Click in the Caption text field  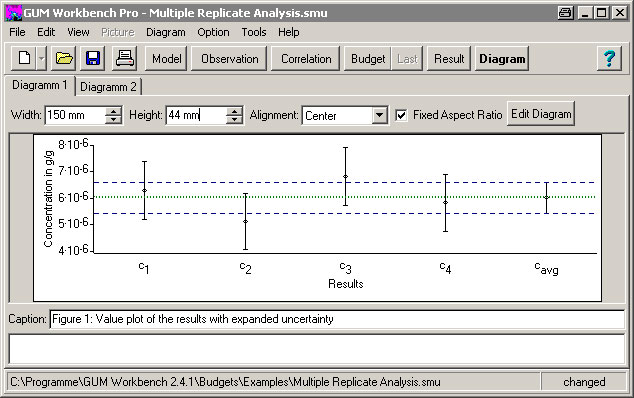click(337, 319)
